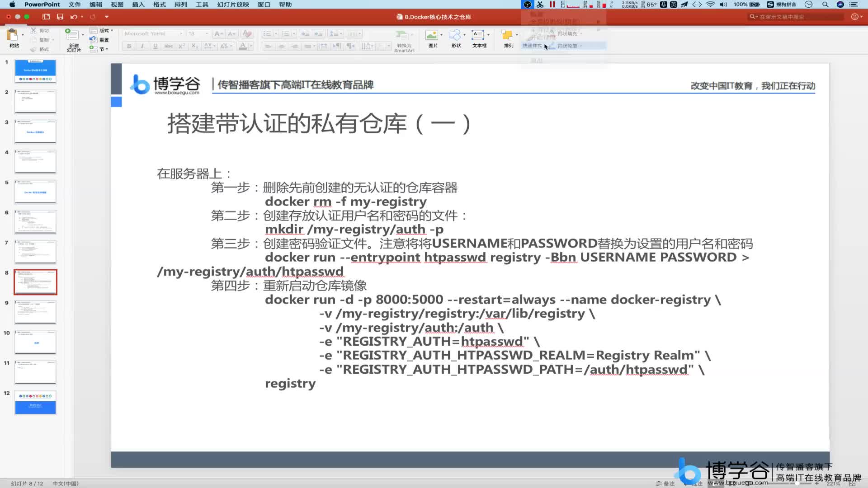Set left-to-right text direction
Screen dimensions: 868x488
337,46
